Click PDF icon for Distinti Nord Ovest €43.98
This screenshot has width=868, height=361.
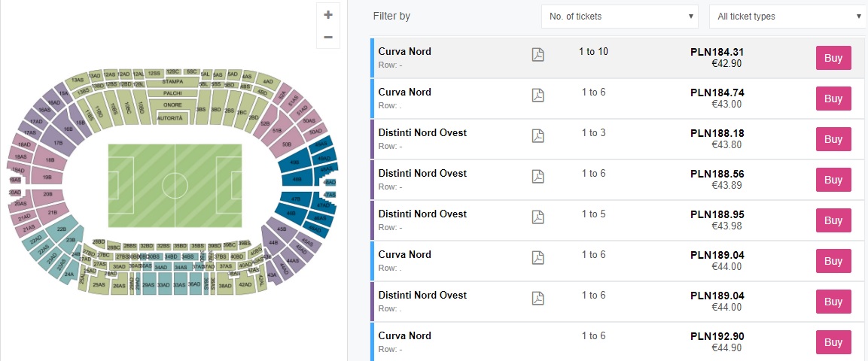538,217
